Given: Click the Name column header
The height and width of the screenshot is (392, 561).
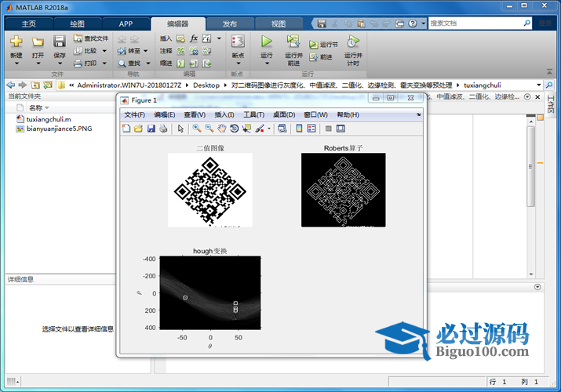Looking at the screenshot, I should (x=36, y=107).
